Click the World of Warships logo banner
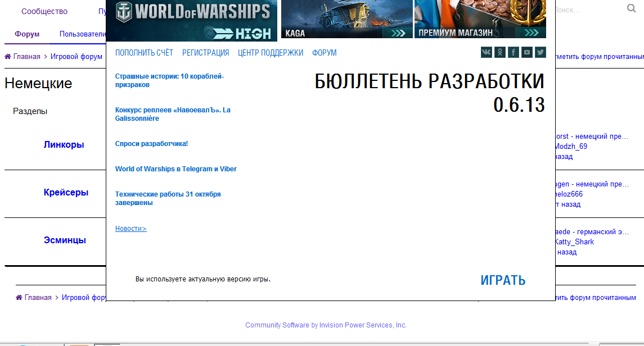644x346 pixels. click(x=192, y=20)
